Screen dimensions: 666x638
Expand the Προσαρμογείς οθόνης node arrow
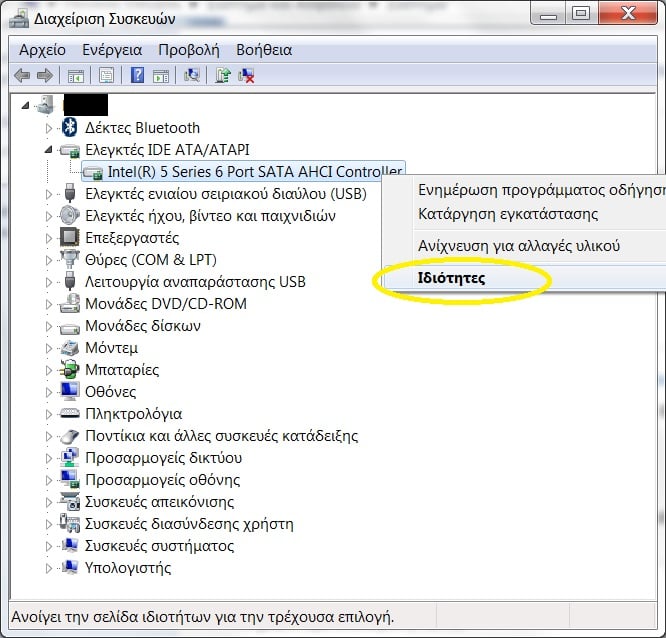click(49, 480)
